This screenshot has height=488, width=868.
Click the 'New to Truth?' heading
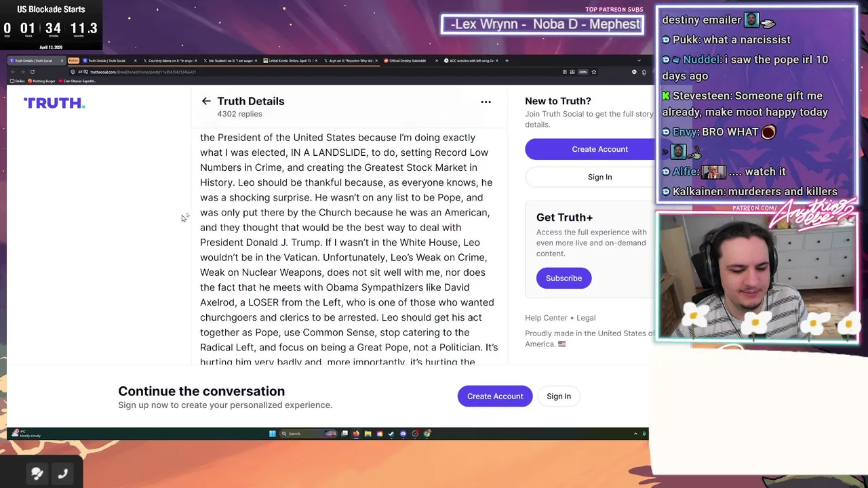558,101
